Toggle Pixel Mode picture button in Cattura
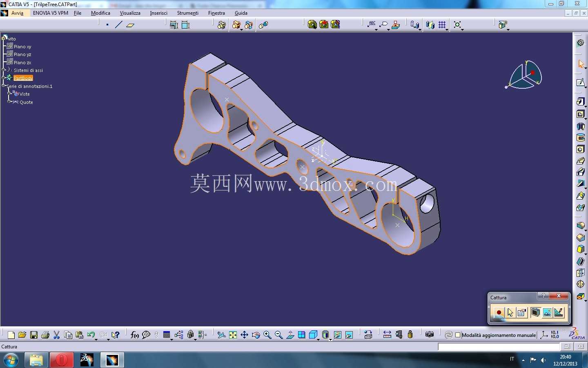Image resolution: width=588 pixels, height=368 pixels. (547, 313)
